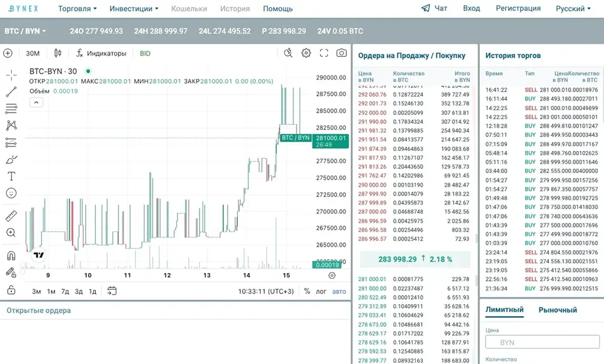Select the forecast/position measuring tool

tap(11, 142)
